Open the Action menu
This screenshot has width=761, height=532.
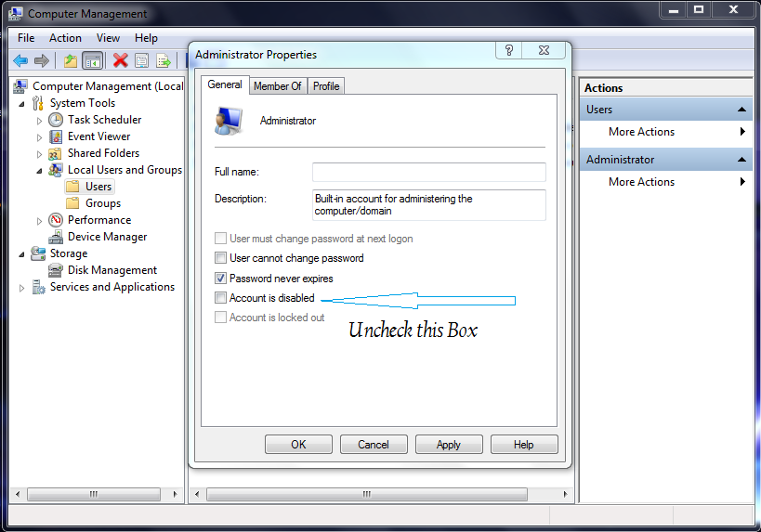[65, 38]
